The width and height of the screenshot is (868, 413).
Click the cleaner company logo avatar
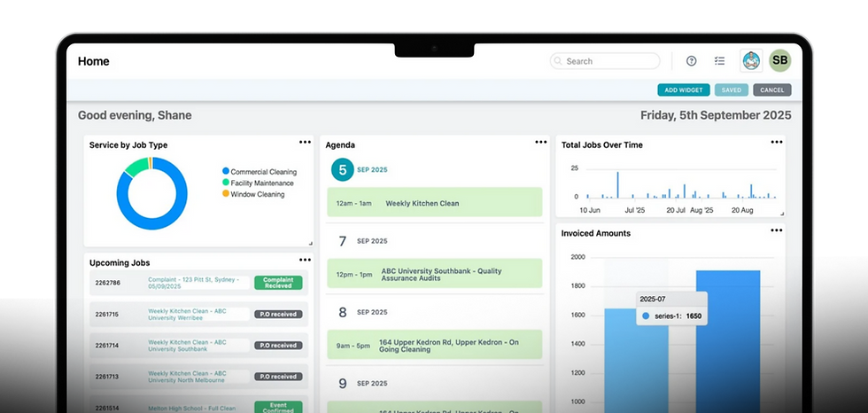[751, 61]
